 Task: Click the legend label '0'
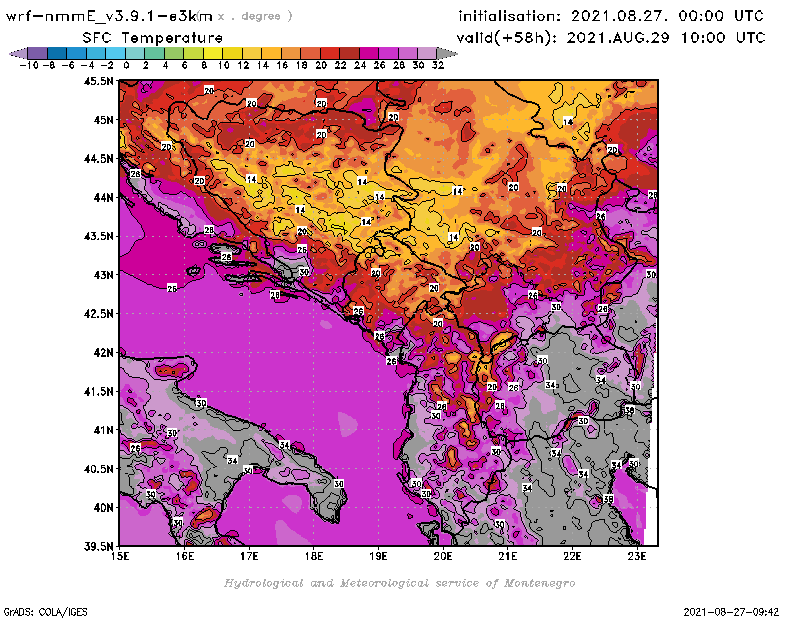tap(126, 65)
